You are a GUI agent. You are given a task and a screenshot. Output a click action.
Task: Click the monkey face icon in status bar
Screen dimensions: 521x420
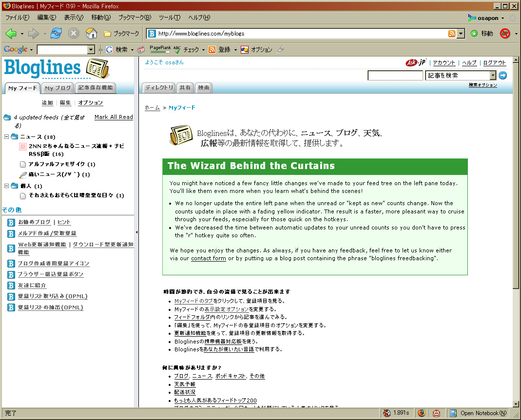tap(436, 413)
